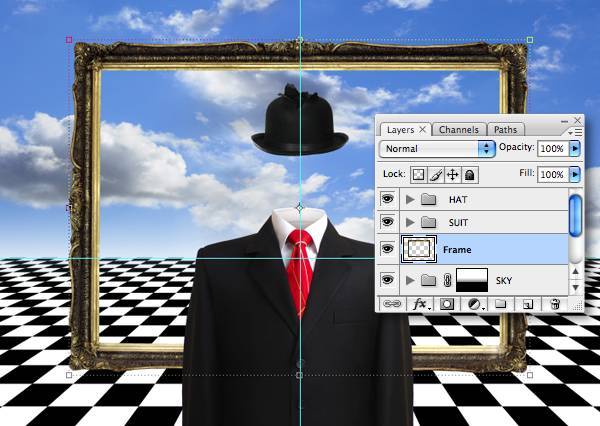Hide the SUIT layer group
The image size is (600, 426).
pyautogui.click(x=387, y=222)
